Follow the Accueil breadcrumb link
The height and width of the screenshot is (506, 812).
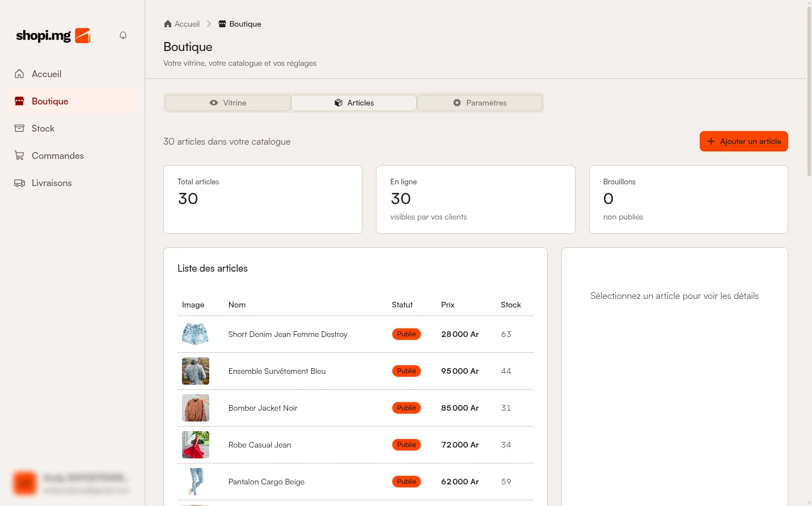pos(181,24)
